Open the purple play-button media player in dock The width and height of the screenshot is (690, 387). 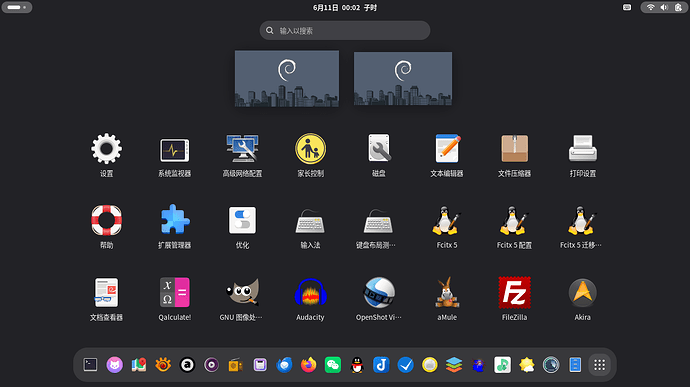(x=211, y=365)
